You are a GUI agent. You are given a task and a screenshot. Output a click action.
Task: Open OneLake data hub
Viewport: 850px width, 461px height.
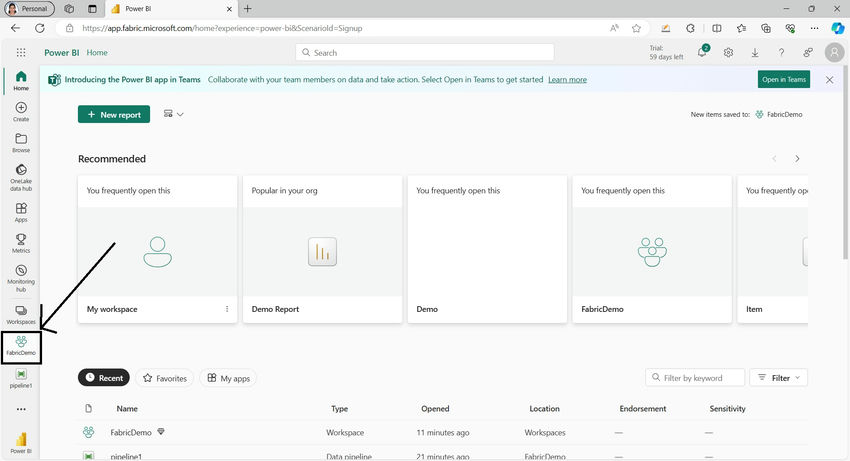point(21,177)
